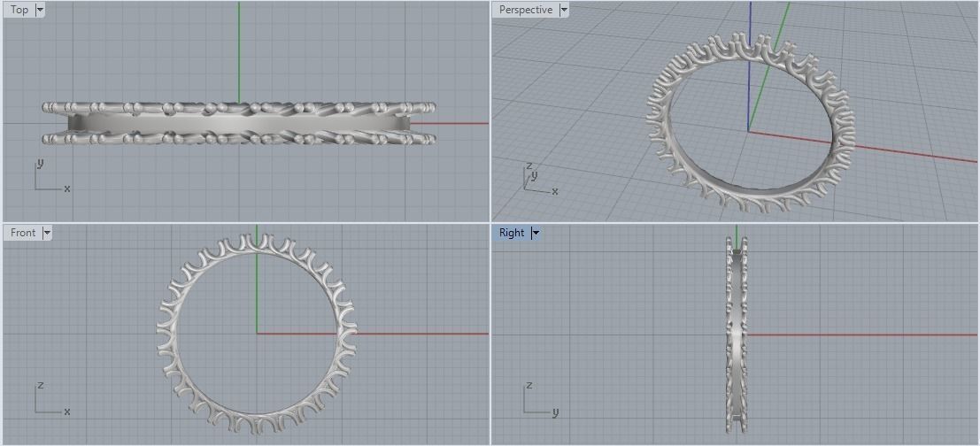The width and height of the screenshot is (980, 446).
Task: Open the Right viewport dropdown arrow
Action: point(536,233)
